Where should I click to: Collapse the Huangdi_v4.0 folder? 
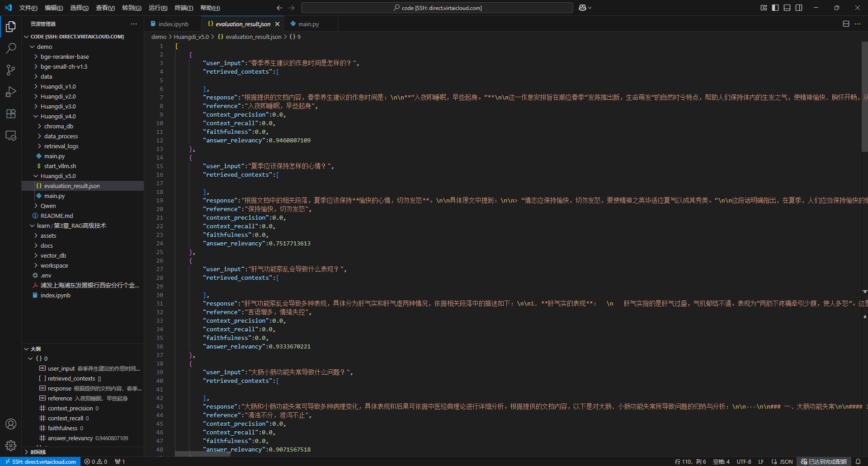click(83, 116)
